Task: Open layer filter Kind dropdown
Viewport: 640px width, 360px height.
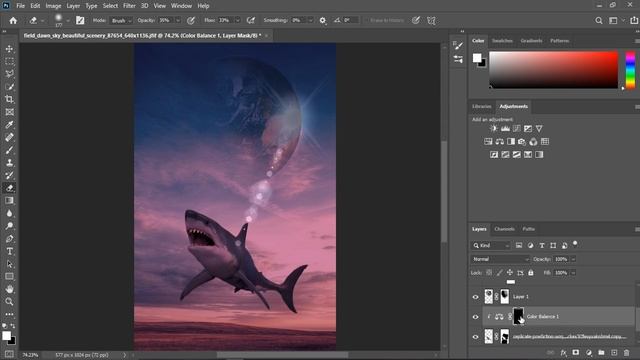Action: click(x=491, y=245)
